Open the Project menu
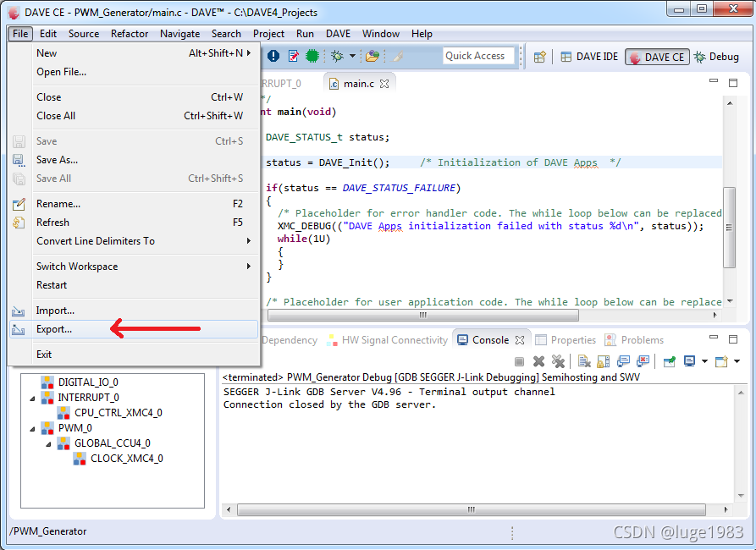This screenshot has width=756, height=550. pos(268,34)
